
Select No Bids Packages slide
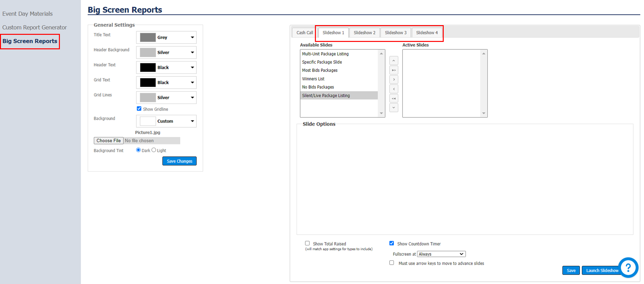(x=339, y=87)
